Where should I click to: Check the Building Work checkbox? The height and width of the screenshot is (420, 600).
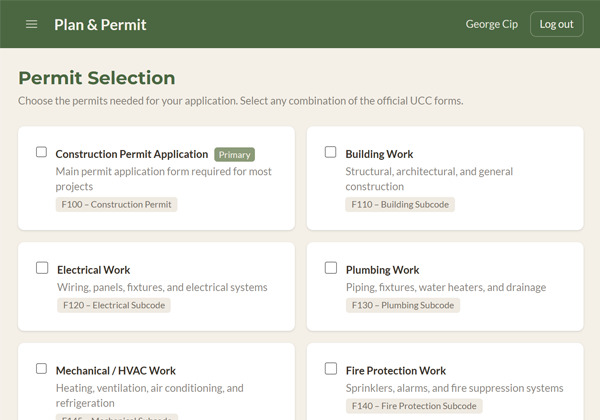(331, 152)
